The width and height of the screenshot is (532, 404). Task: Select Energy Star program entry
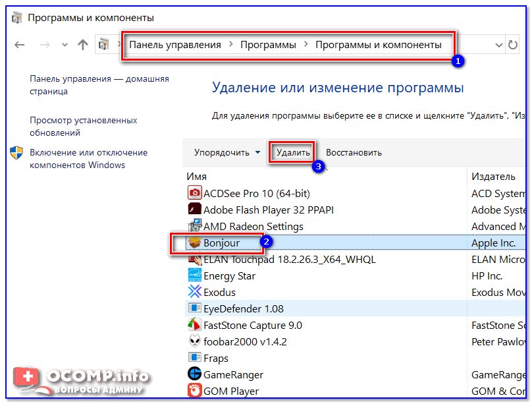tap(229, 276)
